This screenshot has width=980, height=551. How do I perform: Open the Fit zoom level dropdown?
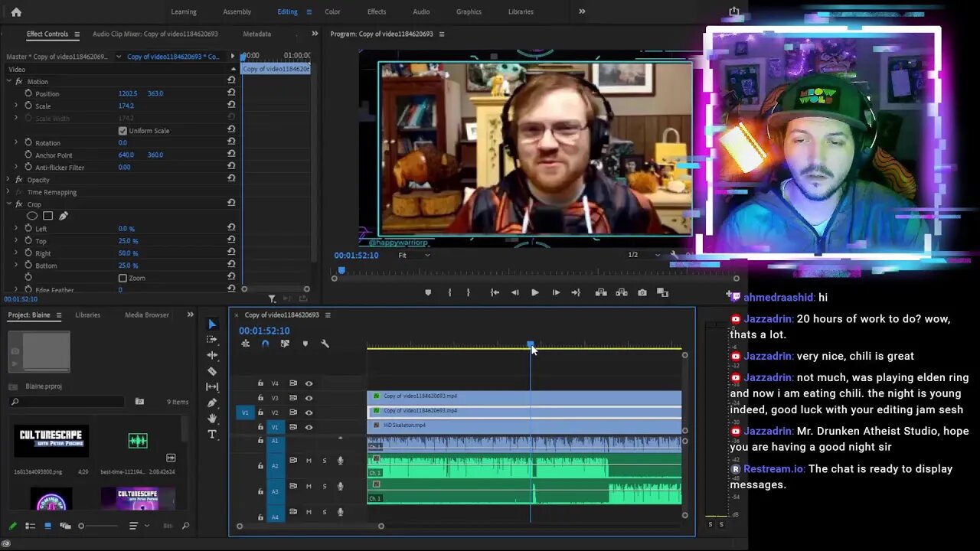coord(414,255)
